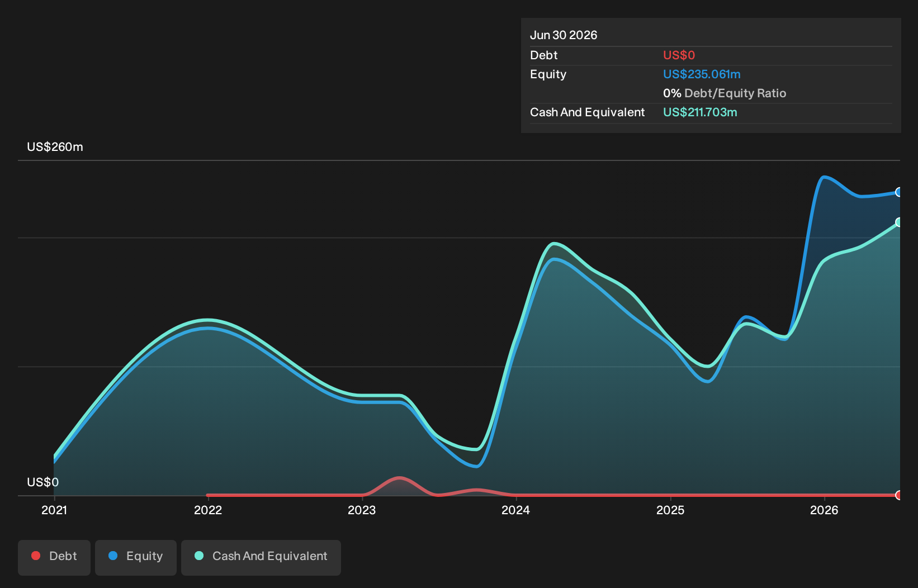Toggle the Cash And Equivalent legend button
Image resolution: width=918 pixels, height=588 pixels.
(261, 557)
